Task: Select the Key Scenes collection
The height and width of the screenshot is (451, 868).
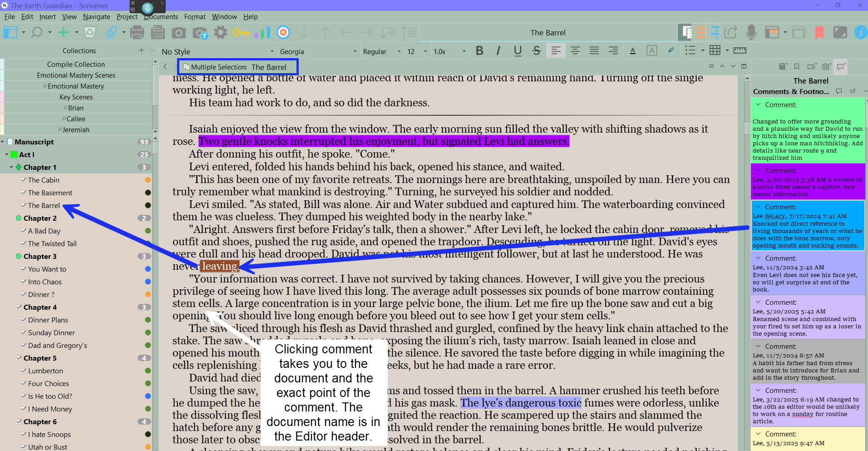Action: pyautogui.click(x=76, y=97)
